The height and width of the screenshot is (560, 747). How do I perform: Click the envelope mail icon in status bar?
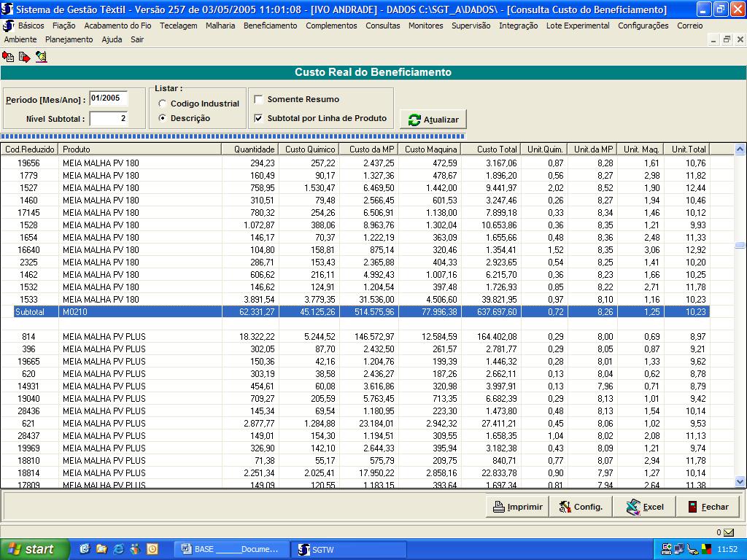point(729,532)
